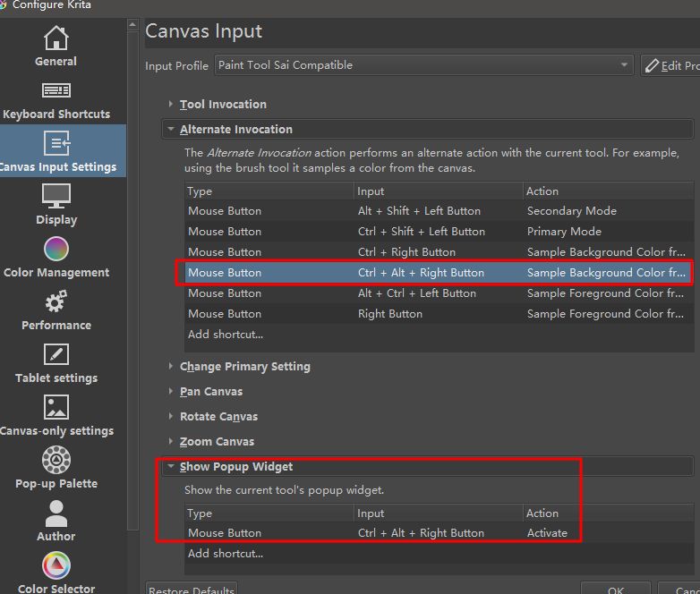
Task: Click the sidebar vertical scrollbar
Action: pyautogui.click(x=133, y=268)
